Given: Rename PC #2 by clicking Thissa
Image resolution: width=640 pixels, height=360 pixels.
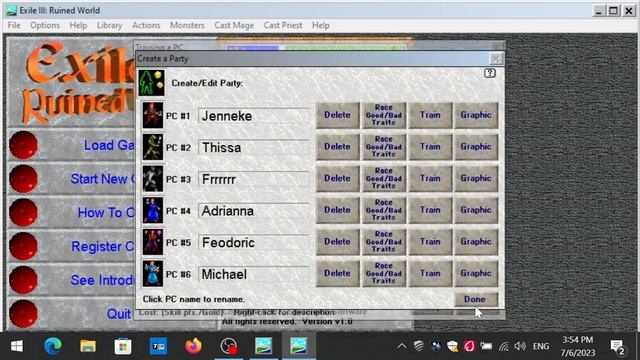Looking at the screenshot, I should coord(253,147).
